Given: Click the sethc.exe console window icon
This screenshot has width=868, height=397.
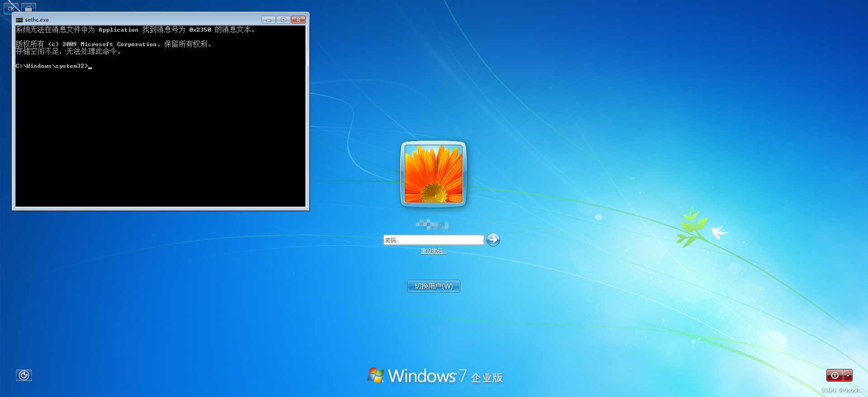Looking at the screenshot, I should (x=19, y=20).
